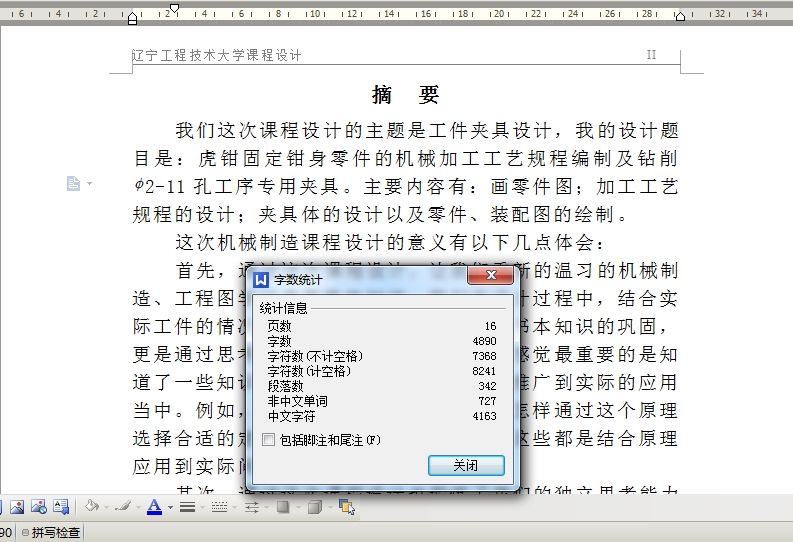Open 3D effect dropdown arrow
The height and width of the screenshot is (542, 793).
click(x=330, y=507)
